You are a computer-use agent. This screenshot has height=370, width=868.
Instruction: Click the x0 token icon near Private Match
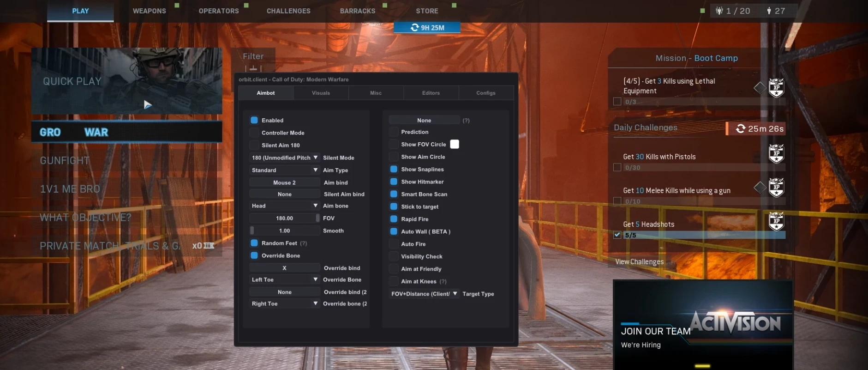click(x=209, y=246)
